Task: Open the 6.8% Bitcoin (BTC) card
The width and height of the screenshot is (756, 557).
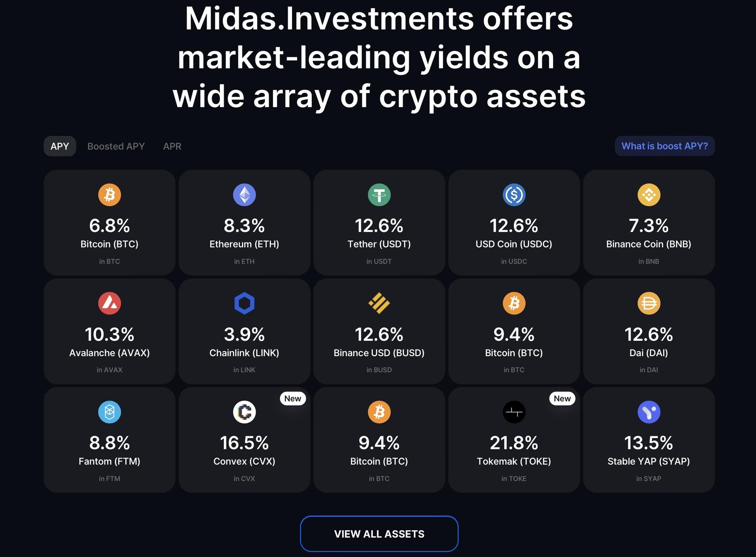Action: (x=109, y=223)
